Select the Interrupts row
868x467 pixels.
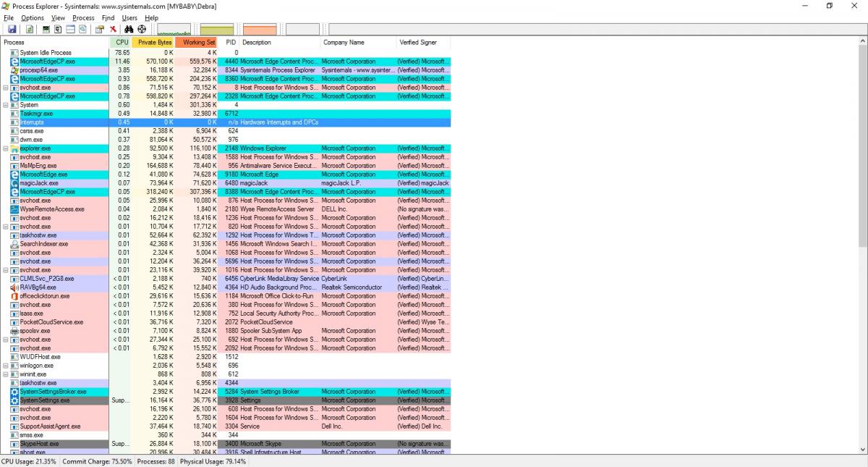(226, 122)
